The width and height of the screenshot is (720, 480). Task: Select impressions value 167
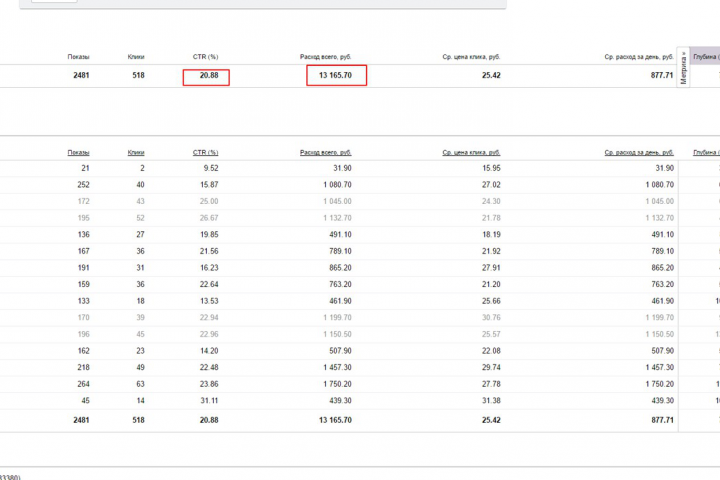click(x=83, y=251)
